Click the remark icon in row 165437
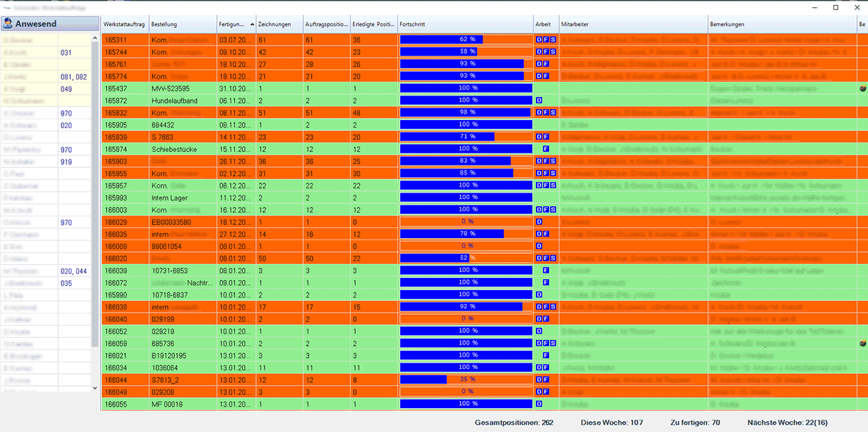Viewport: 868px width, 432px height. point(862,88)
